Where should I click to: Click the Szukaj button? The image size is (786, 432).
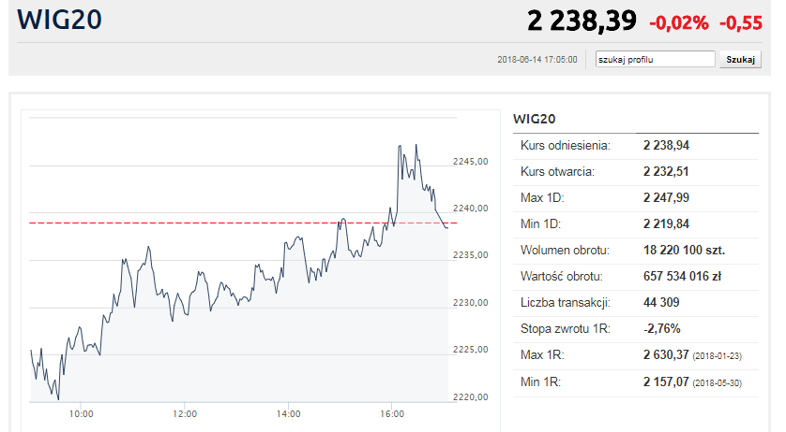point(740,59)
